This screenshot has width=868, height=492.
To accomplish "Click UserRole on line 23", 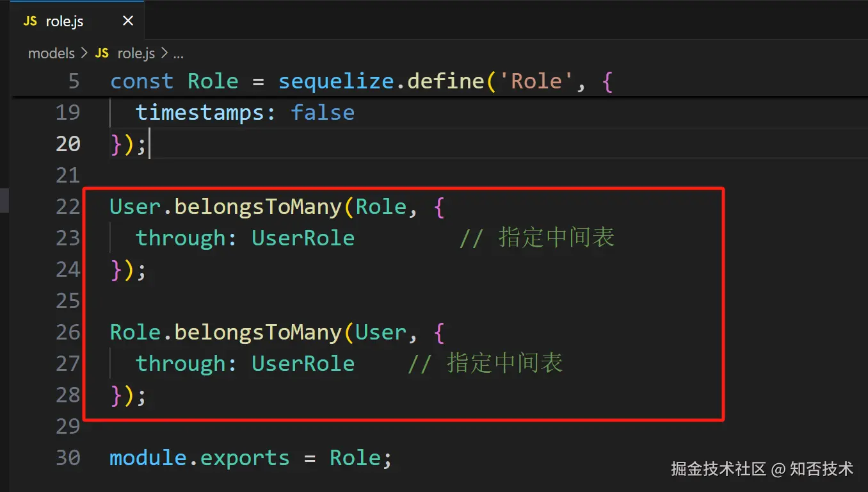I will (303, 238).
